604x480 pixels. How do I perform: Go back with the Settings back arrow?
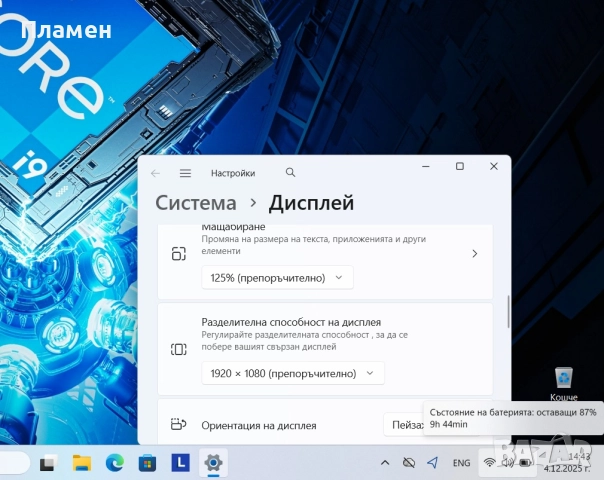tap(155, 173)
